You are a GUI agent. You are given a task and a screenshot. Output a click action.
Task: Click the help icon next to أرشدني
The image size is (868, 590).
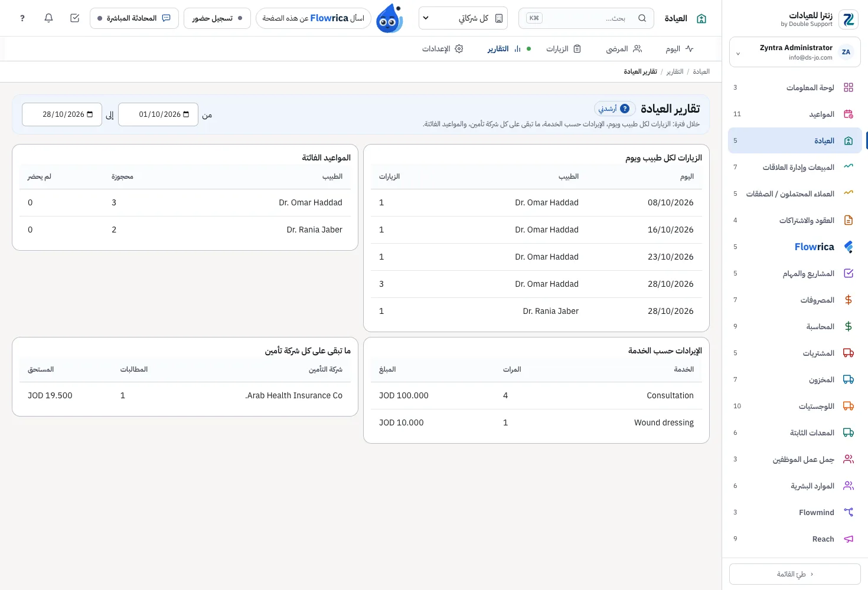625,109
